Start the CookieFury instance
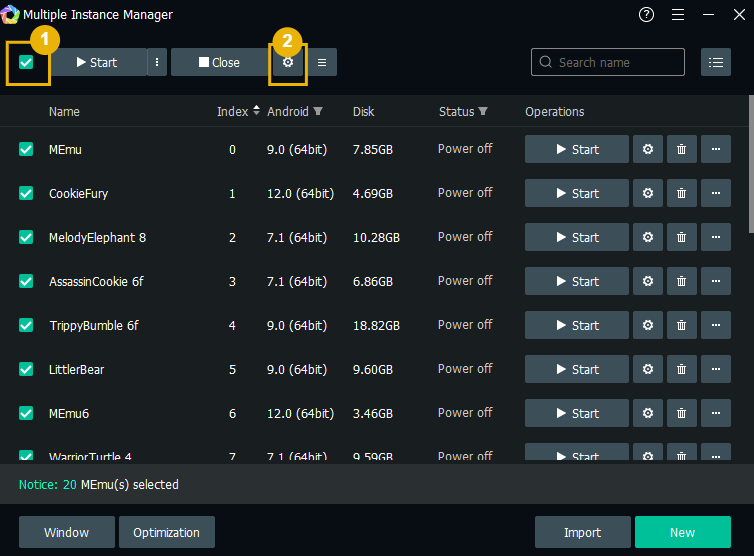Screen dimensions: 754x556 (577, 193)
